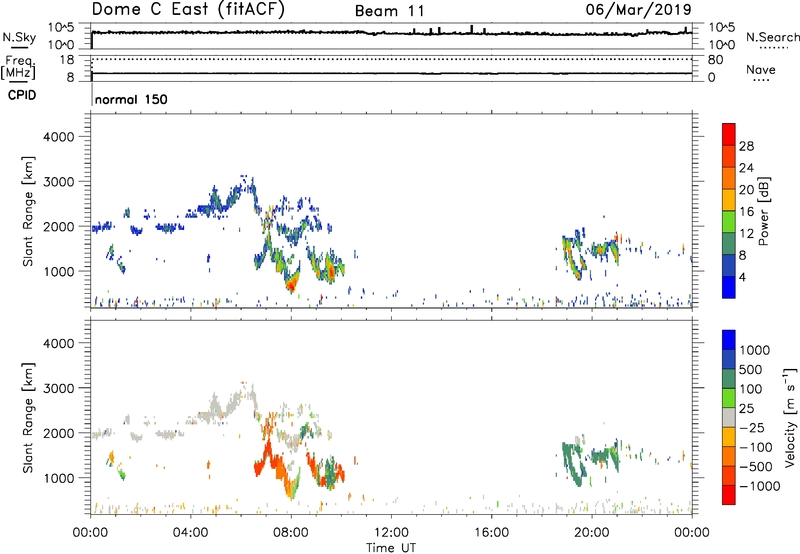The image size is (800, 554).
Task: Click the 'Nave' legend label
Action: click(x=761, y=70)
